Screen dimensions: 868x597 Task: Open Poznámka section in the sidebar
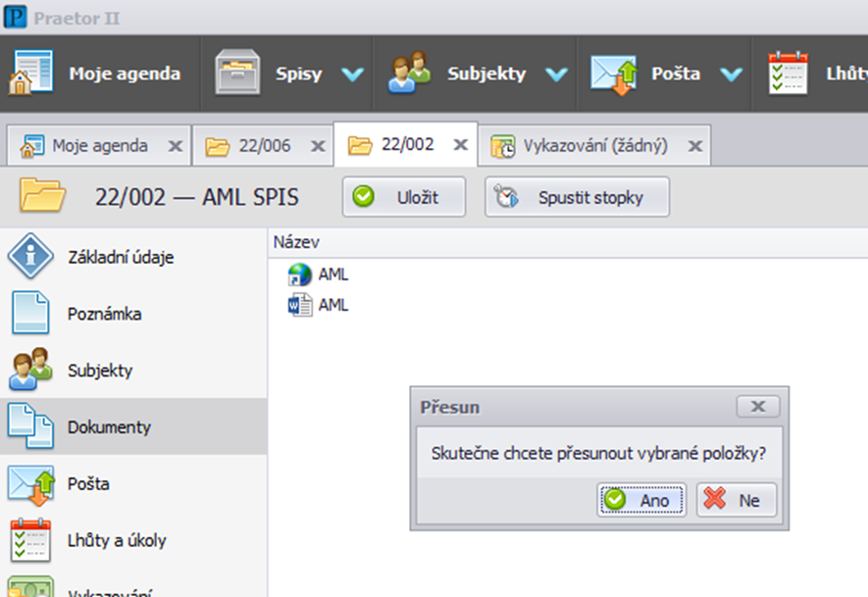(x=104, y=315)
